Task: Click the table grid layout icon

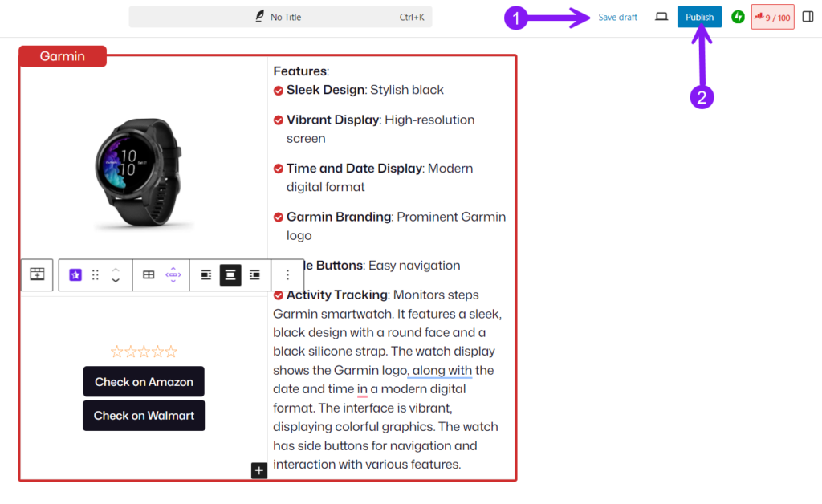Action: 149,275
